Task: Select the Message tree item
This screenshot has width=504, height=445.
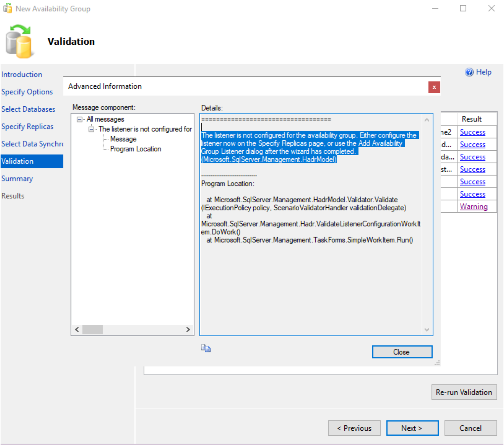Action: 123,139
